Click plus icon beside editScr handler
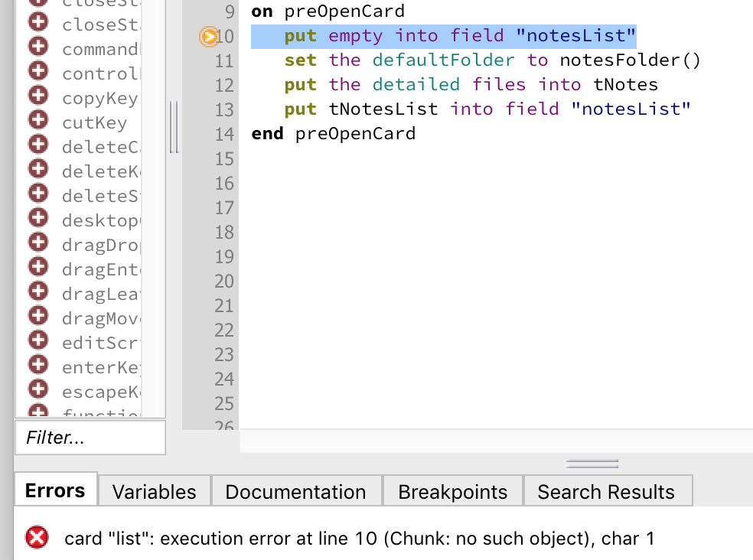 [x=38, y=340]
